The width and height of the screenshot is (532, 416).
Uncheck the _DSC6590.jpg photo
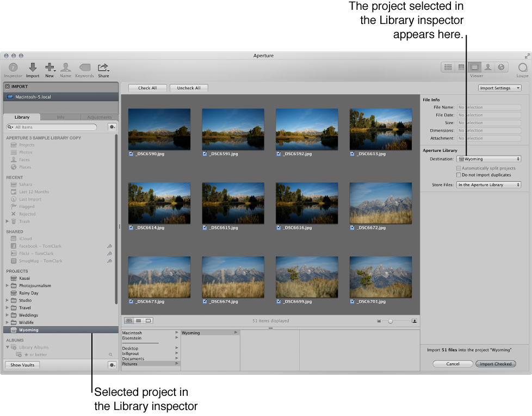[x=129, y=154]
